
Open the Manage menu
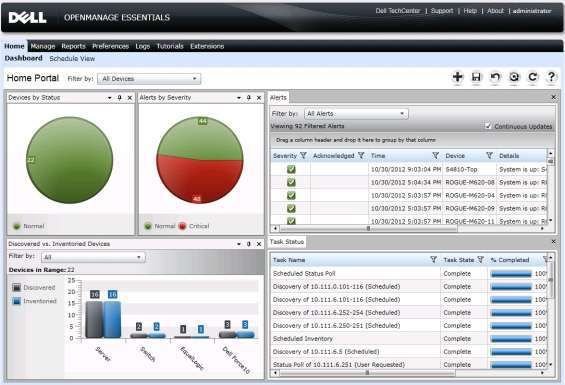pyautogui.click(x=43, y=46)
